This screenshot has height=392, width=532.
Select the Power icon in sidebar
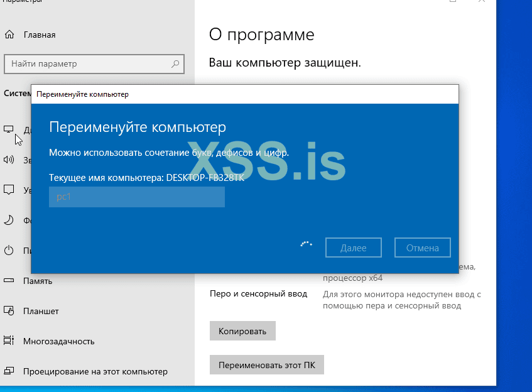pos(9,251)
